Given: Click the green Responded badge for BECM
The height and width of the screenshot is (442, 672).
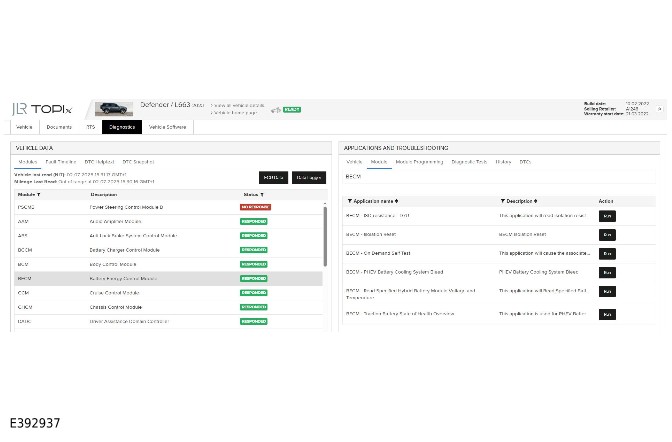Looking at the screenshot, I should [254, 279].
